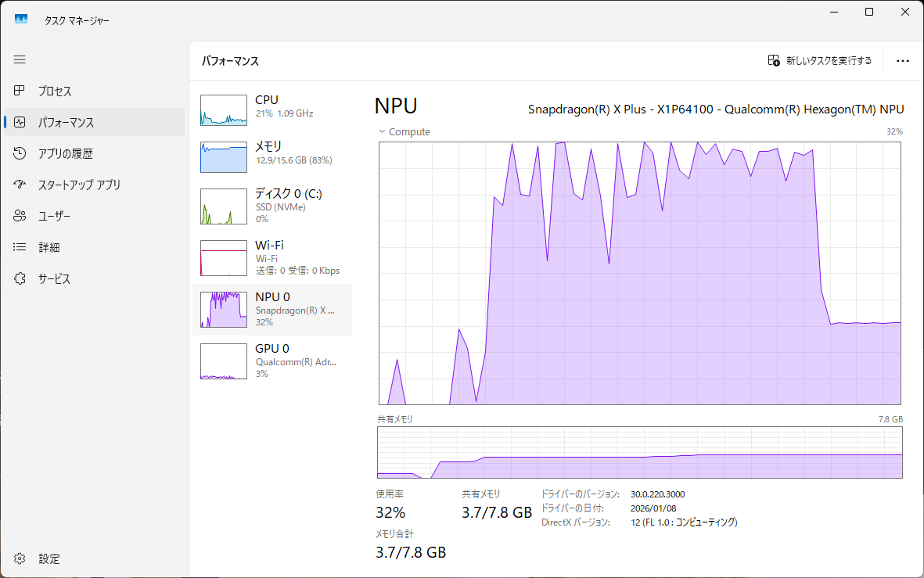The width and height of the screenshot is (924, 578).
Task: Click the driver date 2026/01/08
Action: pos(653,508)
